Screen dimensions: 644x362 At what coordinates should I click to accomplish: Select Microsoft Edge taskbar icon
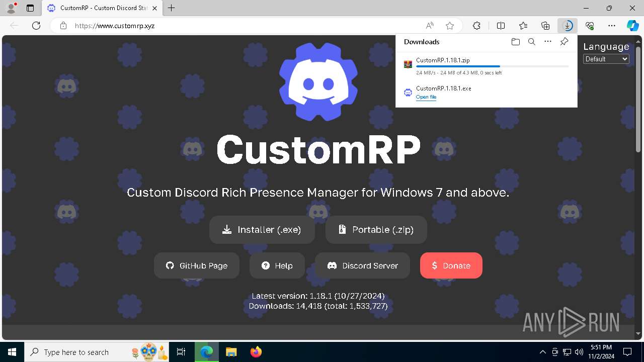pyautogui.click(x=207, y=352)
